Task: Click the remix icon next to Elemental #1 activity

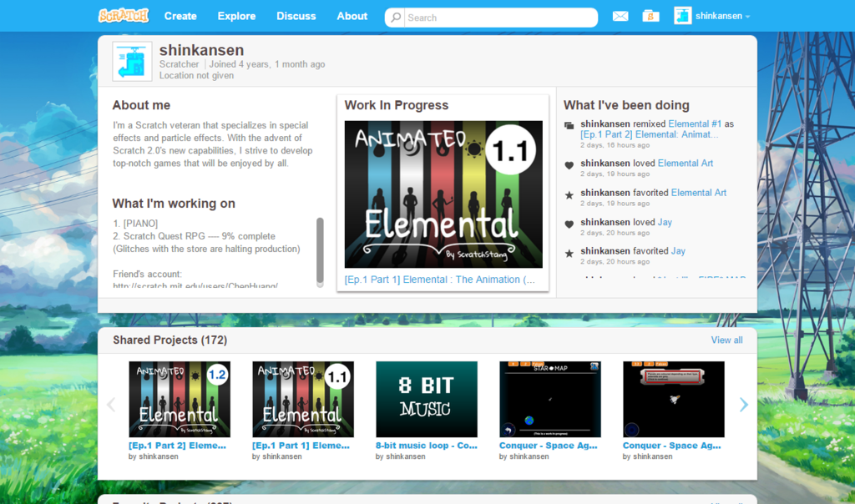Action: 569,123
